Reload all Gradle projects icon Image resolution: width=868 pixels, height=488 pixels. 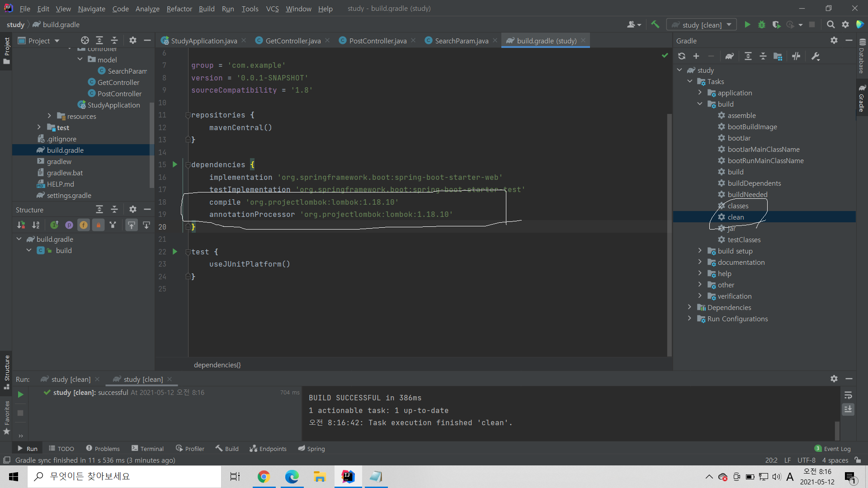[682, 56]
